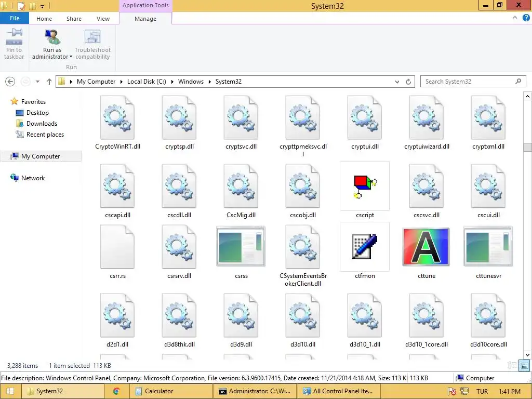Image resolution: width=532 pixels, height=399 pixels.
Task: Open the Manage ribbon tab
Action: tap(145, 19)
